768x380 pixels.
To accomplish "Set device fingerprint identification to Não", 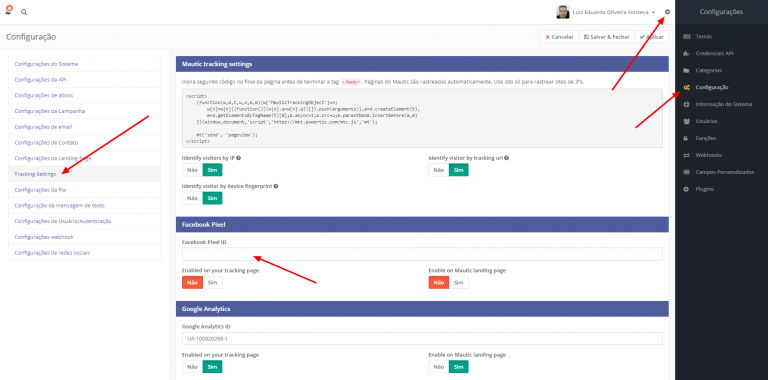I will point(192,198).
